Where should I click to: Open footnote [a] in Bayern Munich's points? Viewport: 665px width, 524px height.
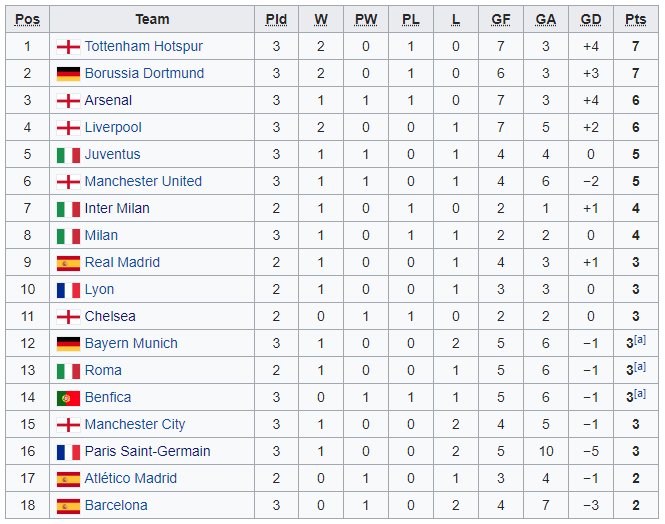pos(640,340)
